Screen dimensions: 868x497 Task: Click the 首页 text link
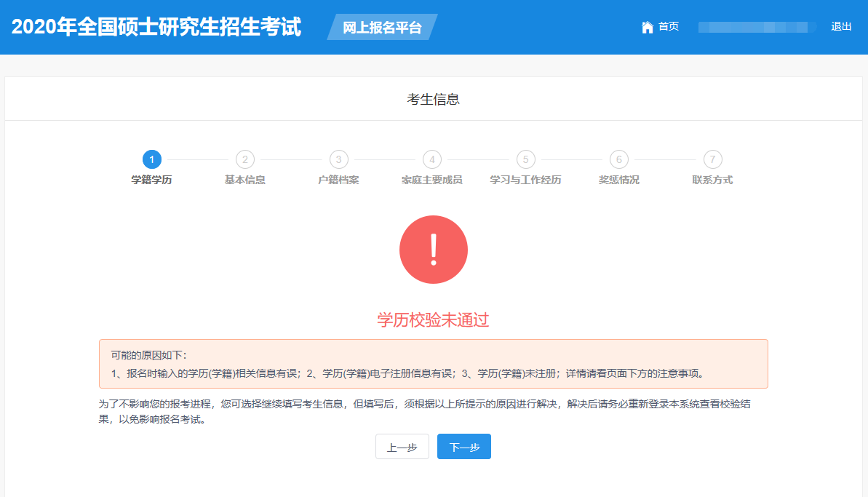click(669, 27)
